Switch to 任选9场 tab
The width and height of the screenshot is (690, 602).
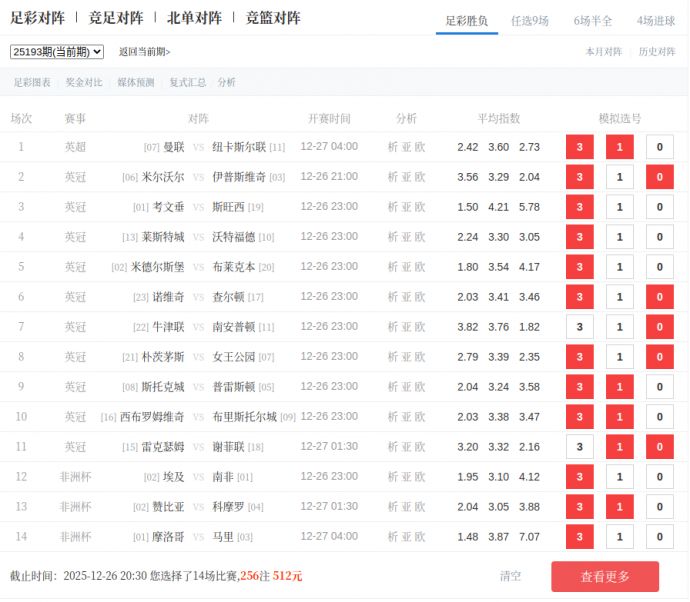[529, 20]
